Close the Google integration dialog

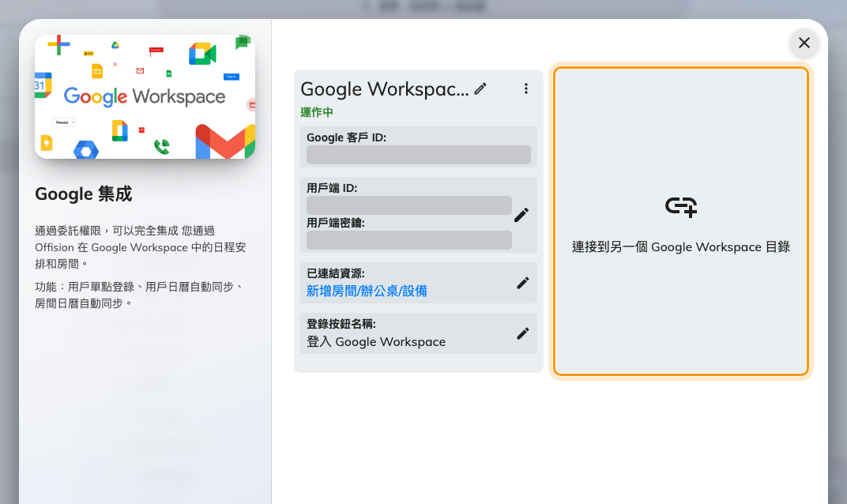point(804,43)
